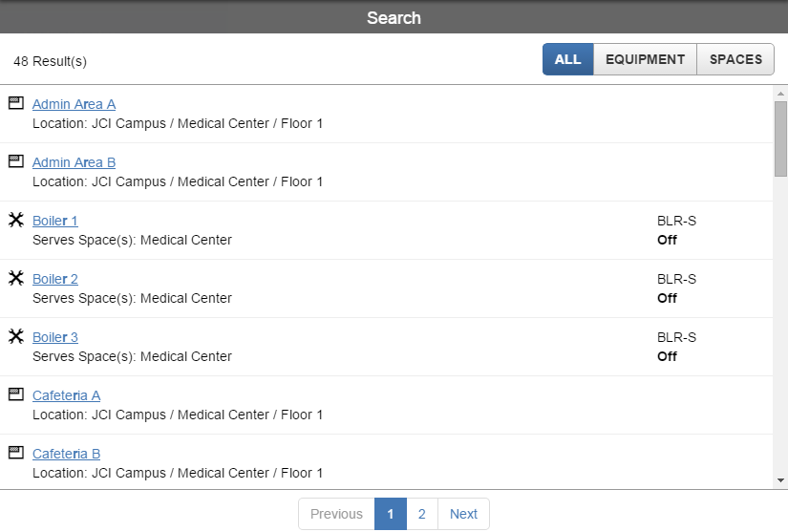Go to results page 2

(421, 514)
